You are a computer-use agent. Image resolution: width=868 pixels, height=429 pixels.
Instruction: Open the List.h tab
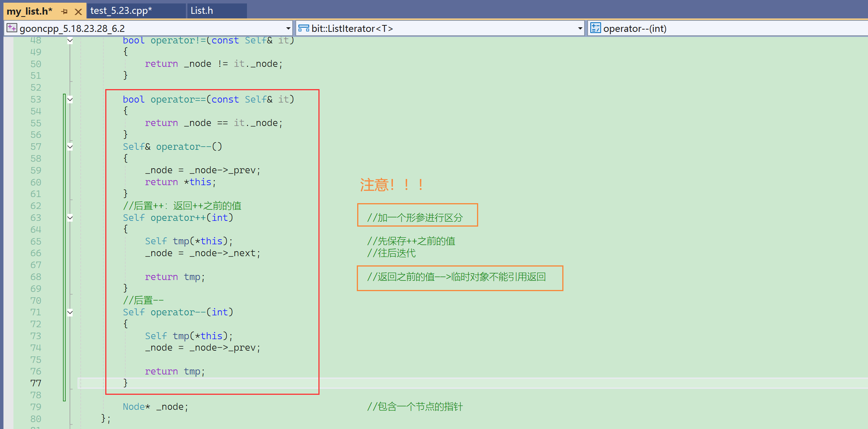click(202, 11)
